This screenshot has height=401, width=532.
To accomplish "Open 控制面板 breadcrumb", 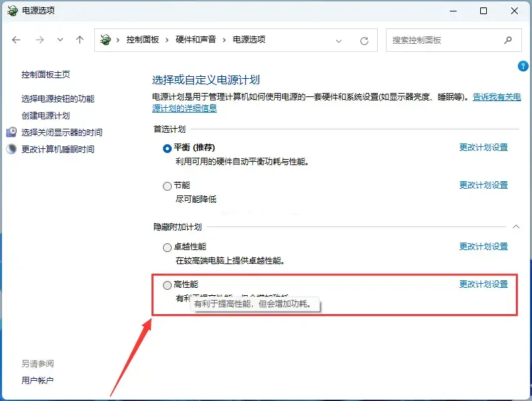I will pyautogui.click(x=143, y=40).
